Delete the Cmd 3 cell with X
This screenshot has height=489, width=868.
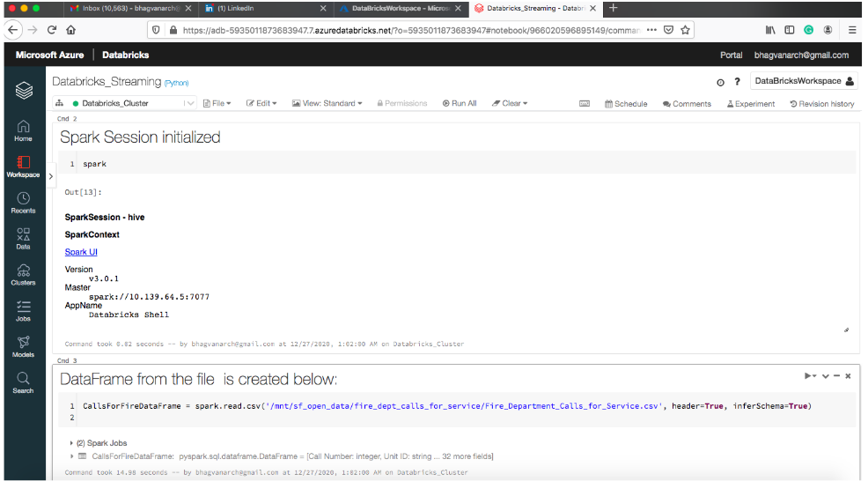[x=848, y=376]
